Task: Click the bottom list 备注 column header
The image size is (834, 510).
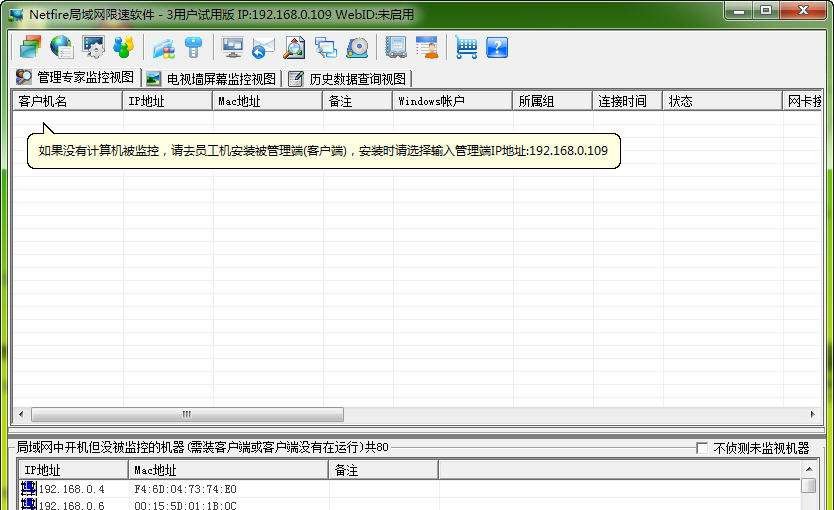Action: coord(384,470)
